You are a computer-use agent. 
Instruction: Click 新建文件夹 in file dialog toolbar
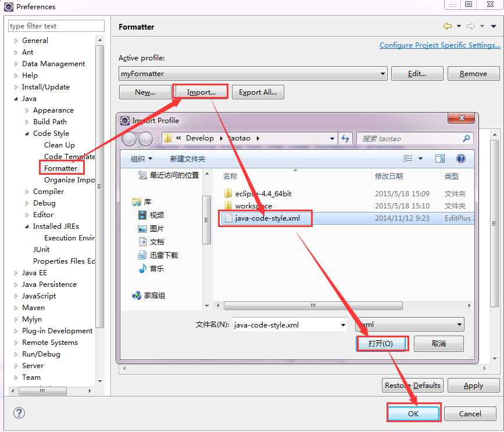(187, 159)
